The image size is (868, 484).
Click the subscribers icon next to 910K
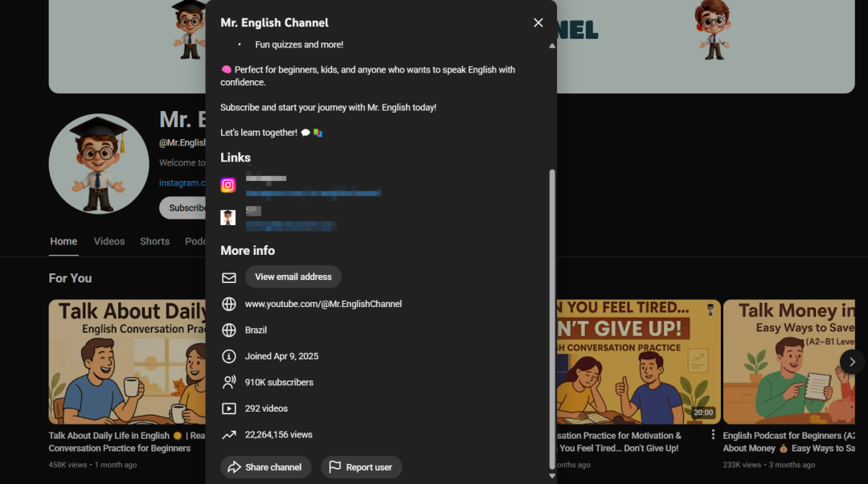229,383
